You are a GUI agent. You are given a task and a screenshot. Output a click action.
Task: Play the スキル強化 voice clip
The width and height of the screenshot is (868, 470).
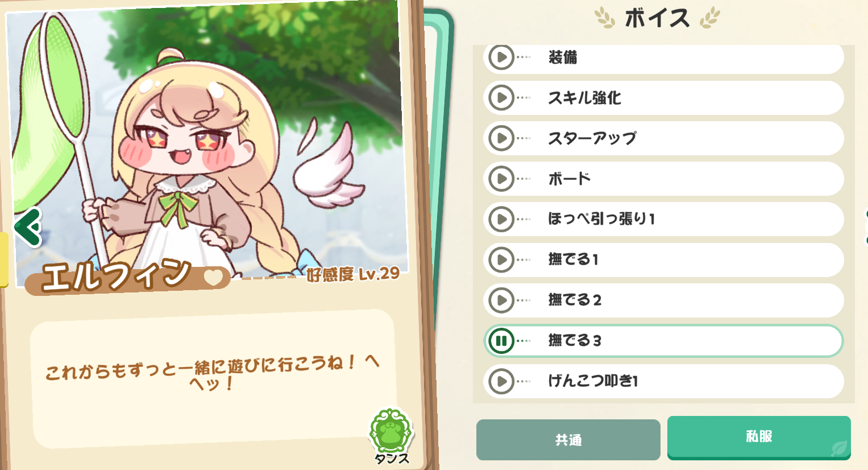pyautogui.click(x=501, y=98)
